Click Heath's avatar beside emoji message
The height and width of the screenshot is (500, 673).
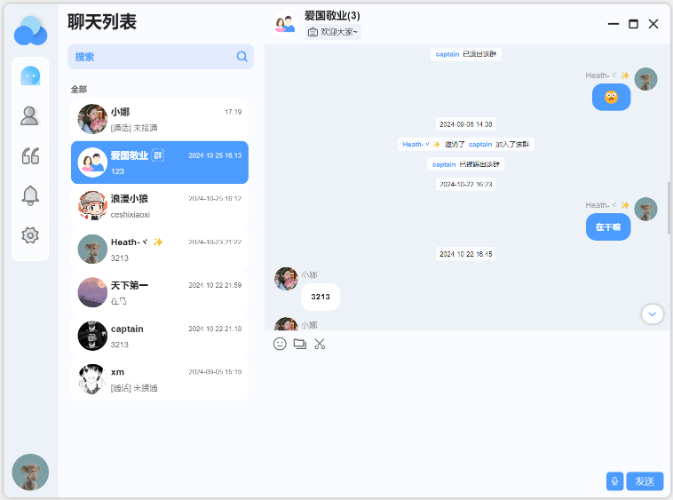point(646,79)
